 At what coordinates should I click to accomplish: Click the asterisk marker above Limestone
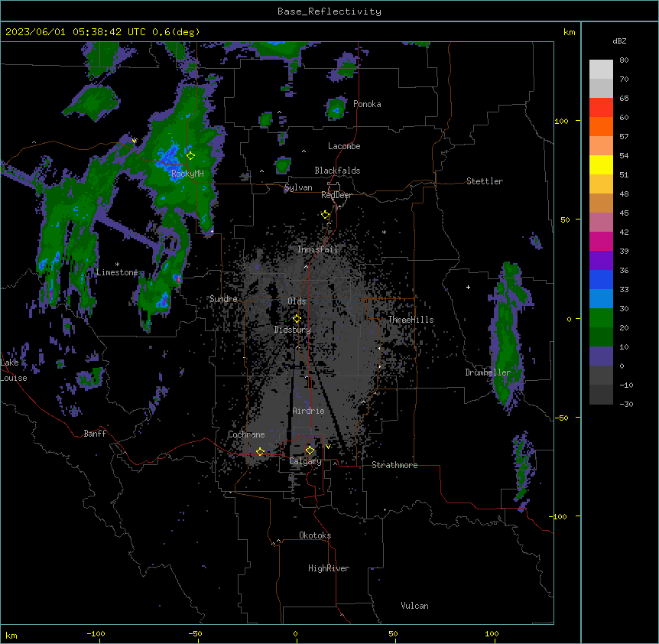click(117, 265)
